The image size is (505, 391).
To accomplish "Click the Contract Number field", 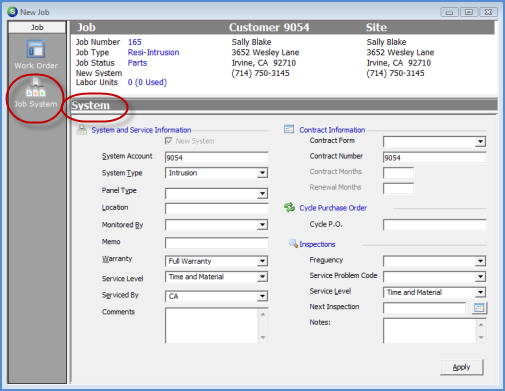I will tap(435, 157).
